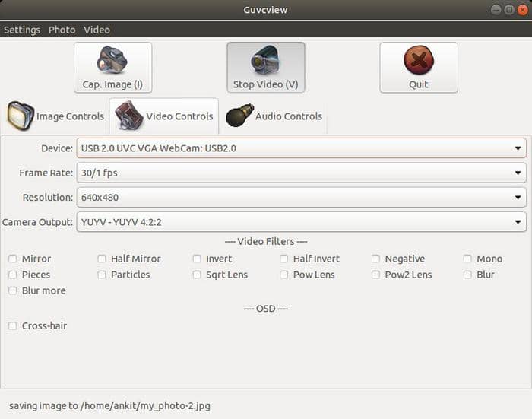532x419 pixels.
Task: Open the Device dropdown list
Action: pyautogui.click(x=301, y=148)
